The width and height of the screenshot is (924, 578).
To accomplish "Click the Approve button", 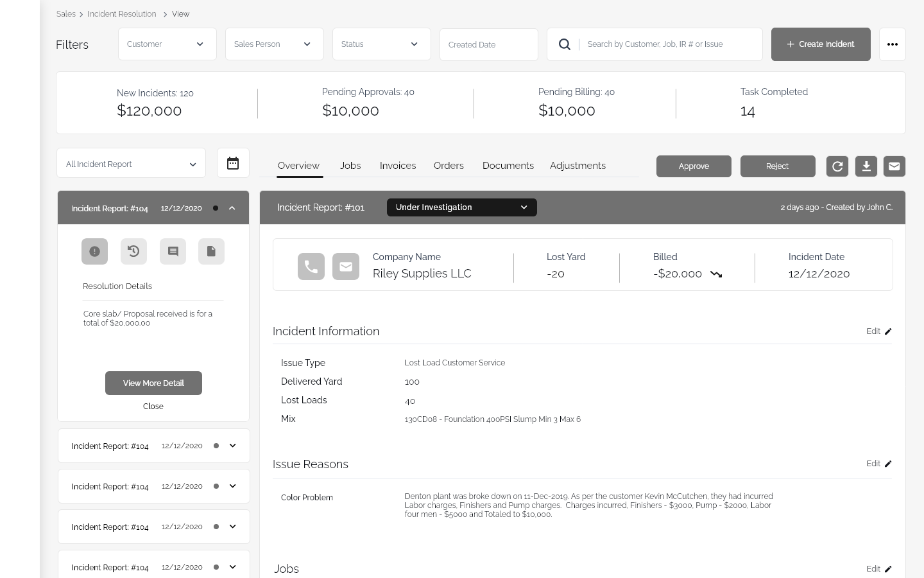I will [694, 166].
